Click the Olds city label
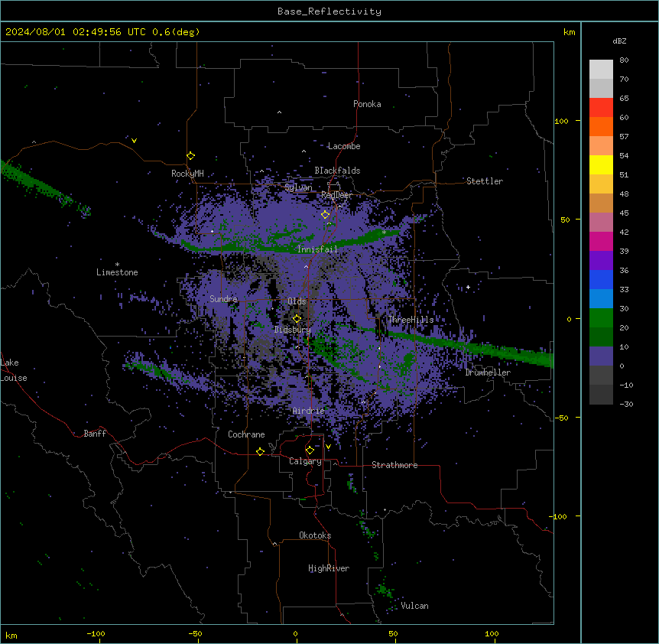The image size is (659, 644). tap(297, 301)
